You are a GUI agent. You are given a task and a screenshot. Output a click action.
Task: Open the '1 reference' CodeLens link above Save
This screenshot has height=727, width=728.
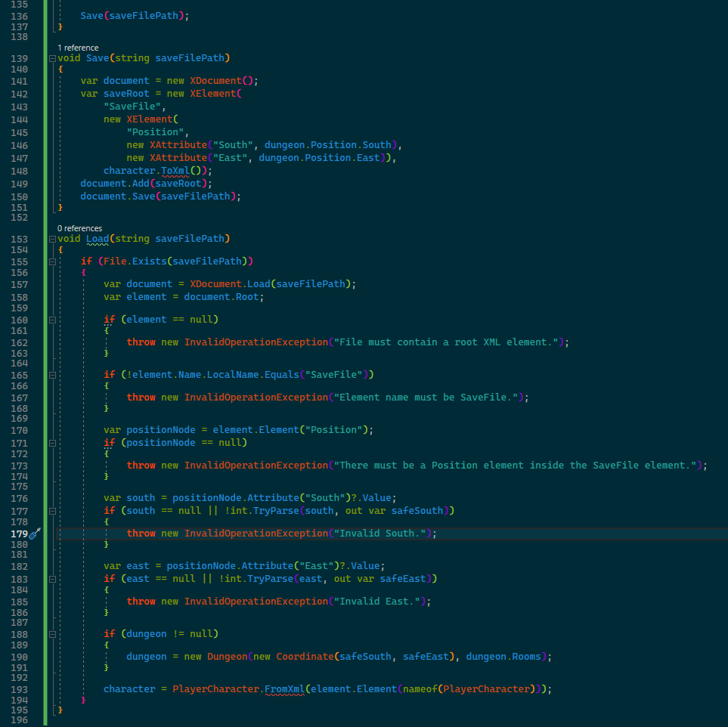tap(78, 48)
